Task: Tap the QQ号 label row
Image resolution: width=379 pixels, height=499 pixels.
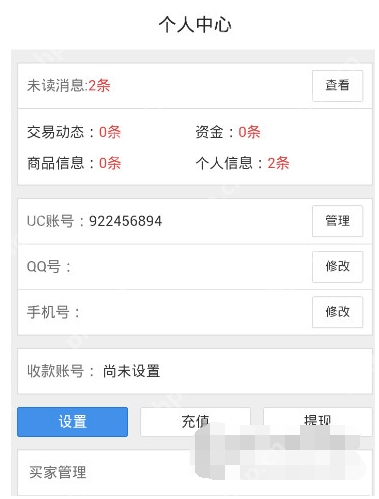Action: (195, 267)
